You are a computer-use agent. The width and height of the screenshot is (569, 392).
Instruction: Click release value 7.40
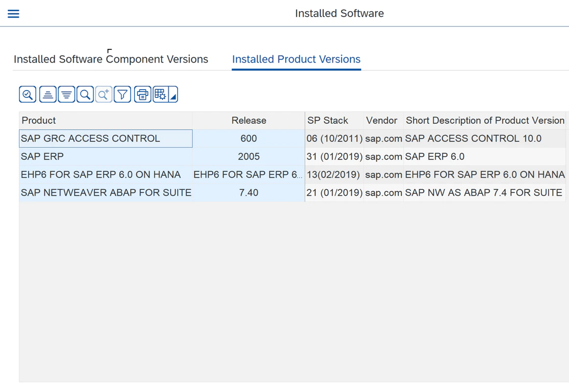[249, 192]
